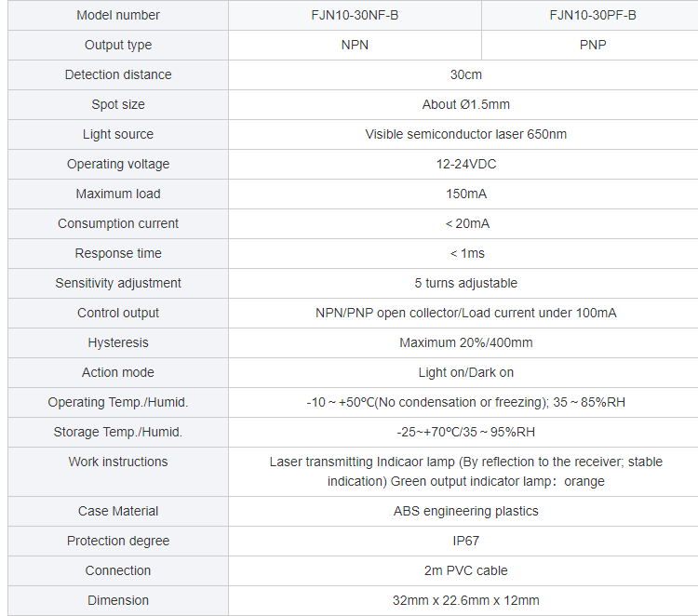Click the Control output row label
The height and width of the screenshot is (616, 698).
[118, 313]
